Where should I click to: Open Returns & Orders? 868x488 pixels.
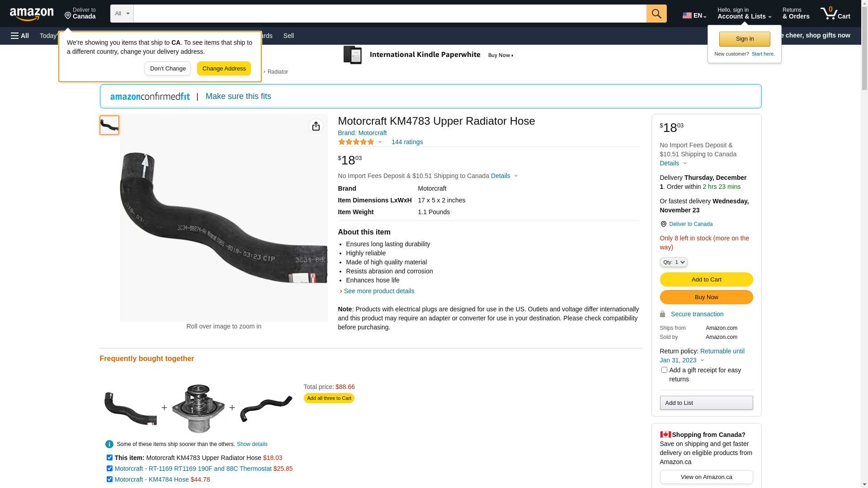796,14
